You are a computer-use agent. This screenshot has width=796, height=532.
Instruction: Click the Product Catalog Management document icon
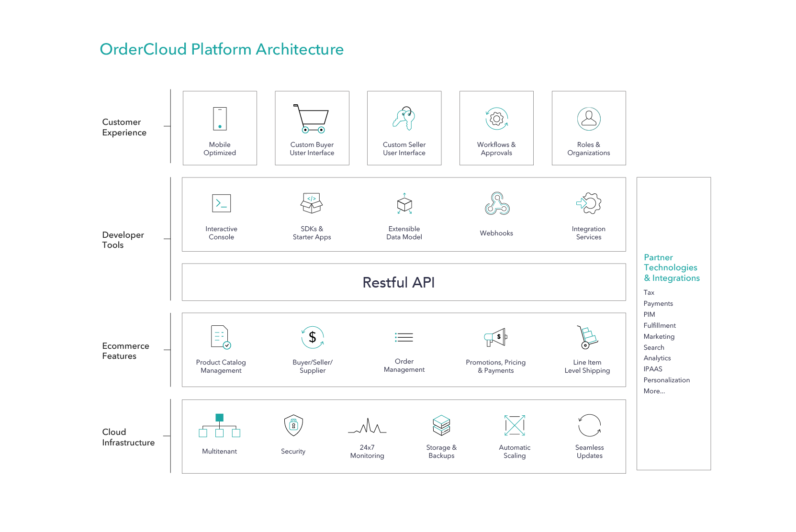click(x=221, y=337)
